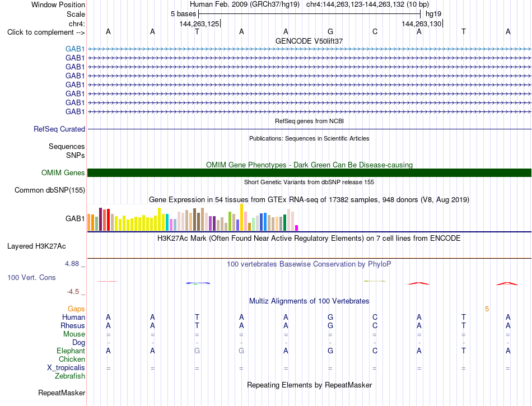
Task: Click the Sequences track label
Action: tap(67, 146)
